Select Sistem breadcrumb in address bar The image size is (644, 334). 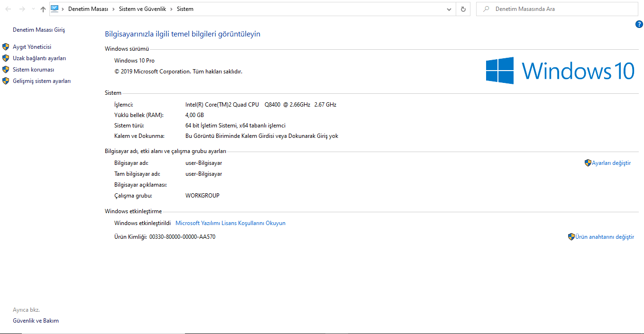coord(185,9)
